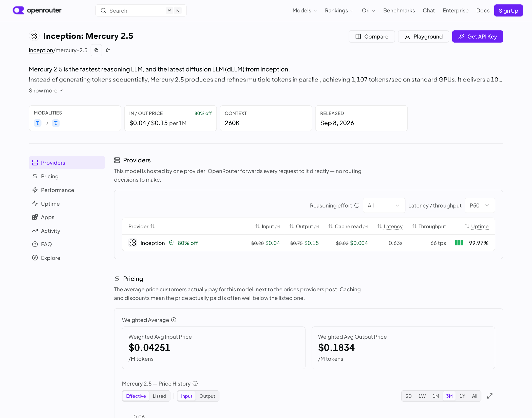Click the info icon beside Weighted Average
The width and height of the screenshot is (532, 418).
click(x=174, y=320)
